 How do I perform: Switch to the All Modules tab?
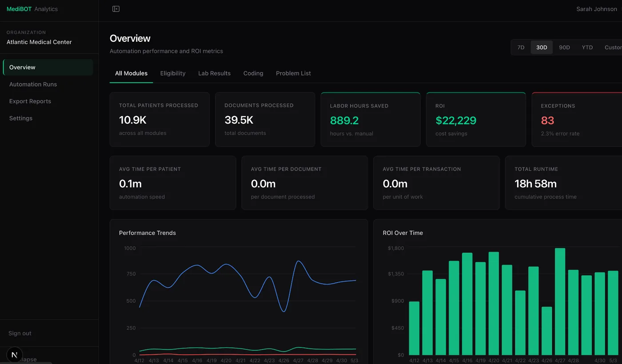pyautogui.click(x=131, y=73)
